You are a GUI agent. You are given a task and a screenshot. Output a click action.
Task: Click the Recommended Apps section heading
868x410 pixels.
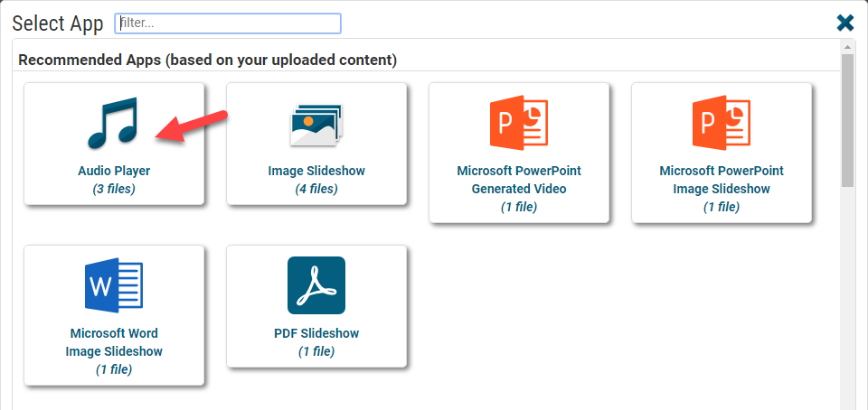pyautogui.click(x=208, y=60)
